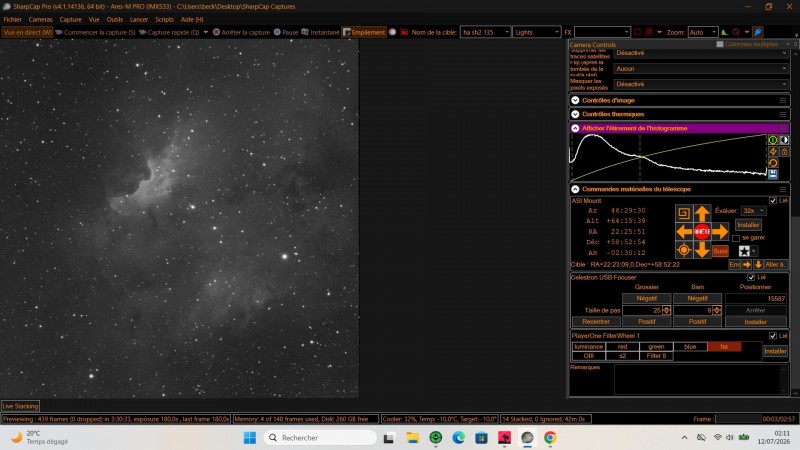Image resolution: width=800 pixels, height=450 pixels.
Task: Open the Zoom Auto dropdown
Action: 703,32
